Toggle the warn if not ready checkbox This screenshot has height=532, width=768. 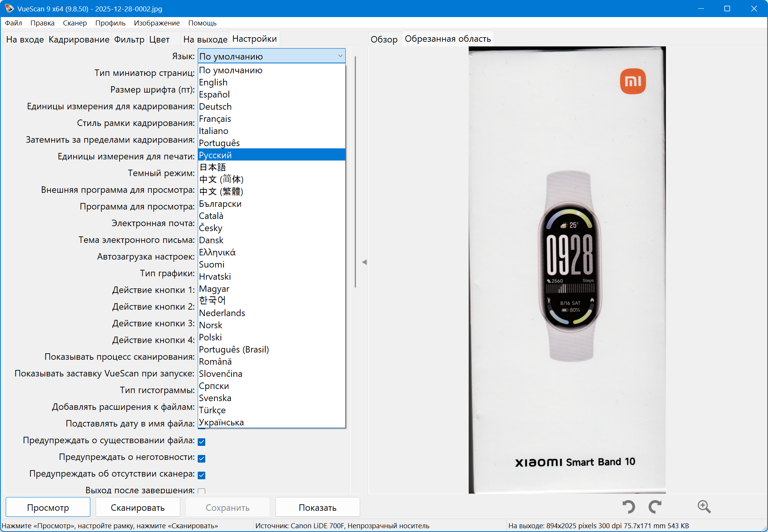[x=201, y=458]
